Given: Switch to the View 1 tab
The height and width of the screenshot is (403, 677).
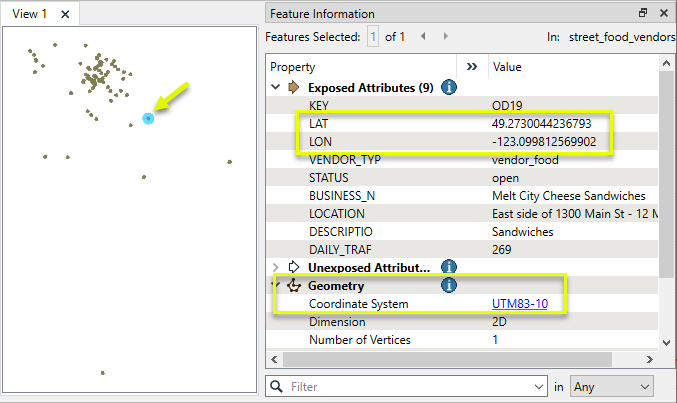Looking at the screenshot, I should pyautogui.click(x=30, y=14).
